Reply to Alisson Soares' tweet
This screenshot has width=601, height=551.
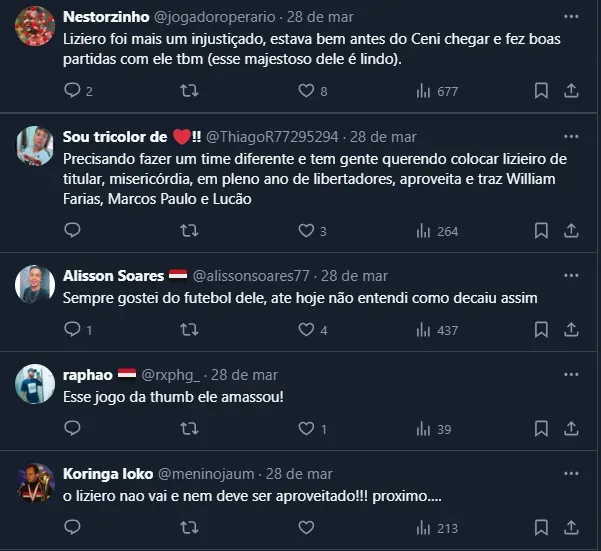(72, 329)
